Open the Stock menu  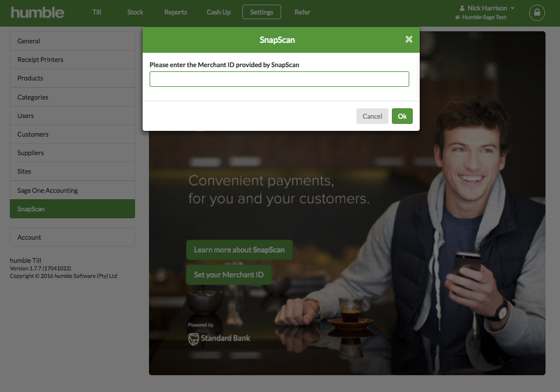point(135,12)
